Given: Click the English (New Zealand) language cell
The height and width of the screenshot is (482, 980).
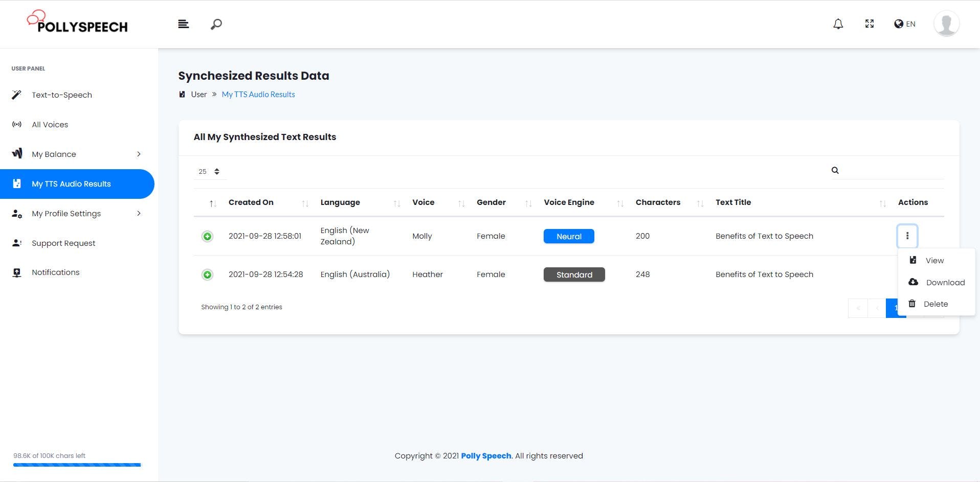Looking at the screenshot, I should click(345, 236).
